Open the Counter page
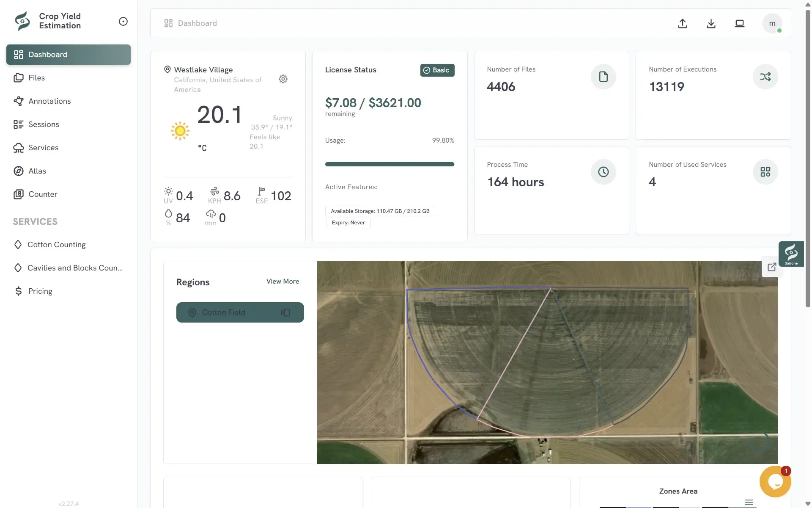Screen dimensions: 812x508 coord(69,194)
